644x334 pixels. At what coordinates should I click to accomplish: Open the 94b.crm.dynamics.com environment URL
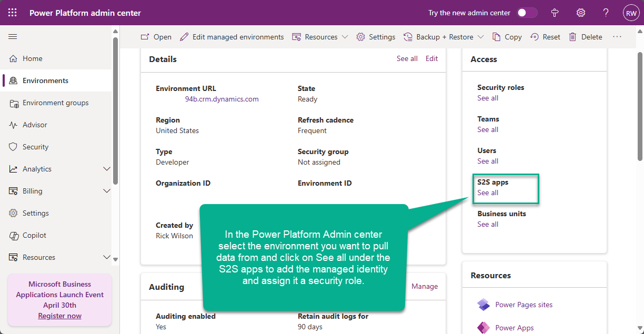tap(222, 99)
